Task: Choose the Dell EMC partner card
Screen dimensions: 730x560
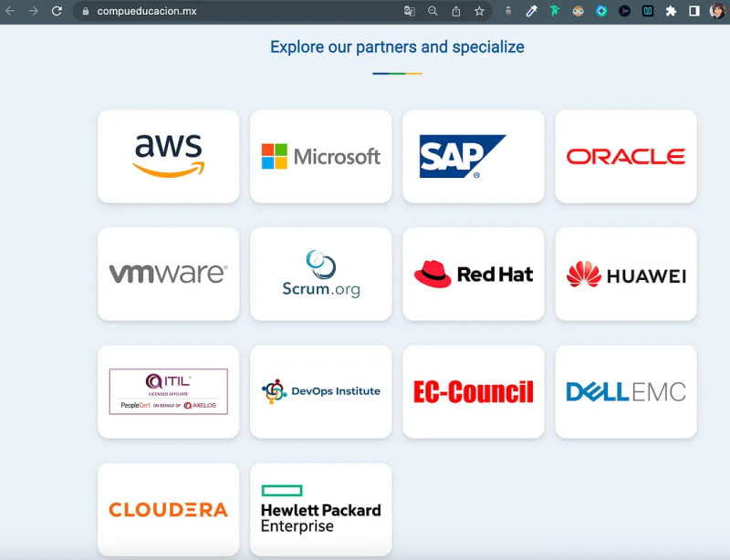Action: tap(626, 392)
